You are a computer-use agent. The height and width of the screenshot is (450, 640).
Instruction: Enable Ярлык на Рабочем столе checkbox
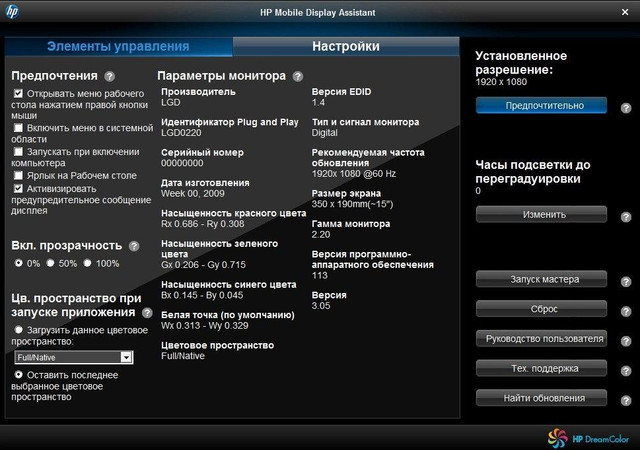coord(18,175)
